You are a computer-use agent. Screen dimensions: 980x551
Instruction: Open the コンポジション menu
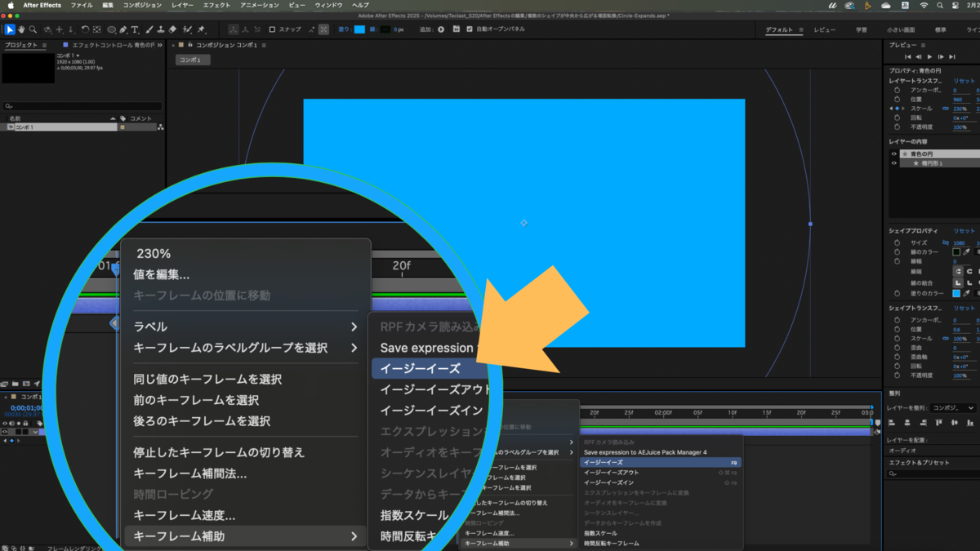coord(142,5)
